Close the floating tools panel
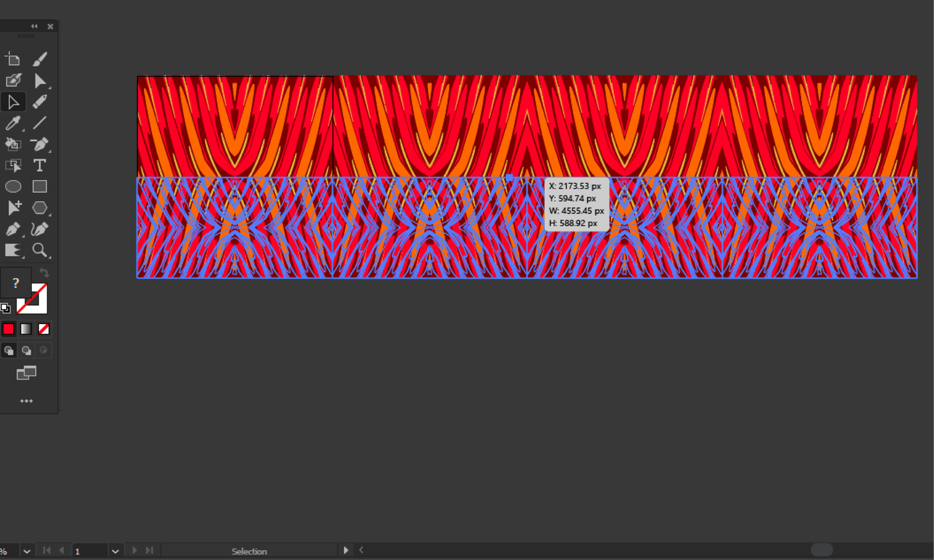The image size is (934, 560). tap(50, 26)
